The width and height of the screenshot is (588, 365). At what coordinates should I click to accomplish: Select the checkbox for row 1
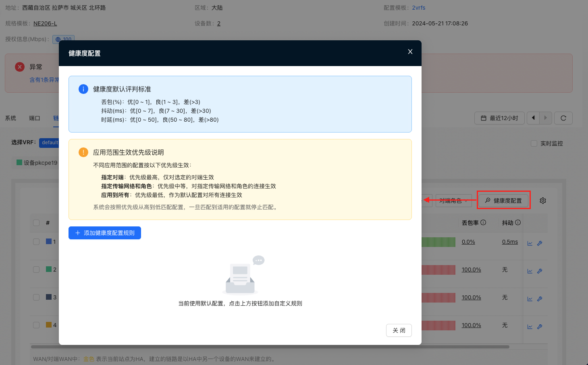coord(36,241)
